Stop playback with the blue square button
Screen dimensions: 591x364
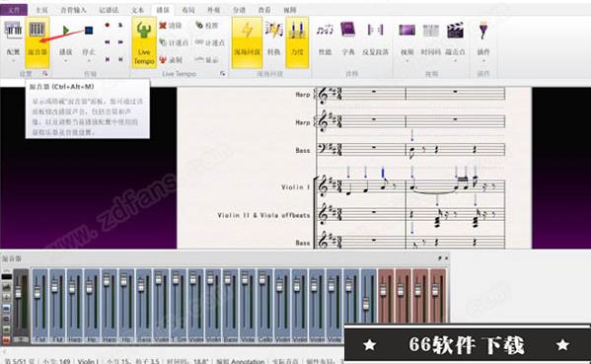89,31
